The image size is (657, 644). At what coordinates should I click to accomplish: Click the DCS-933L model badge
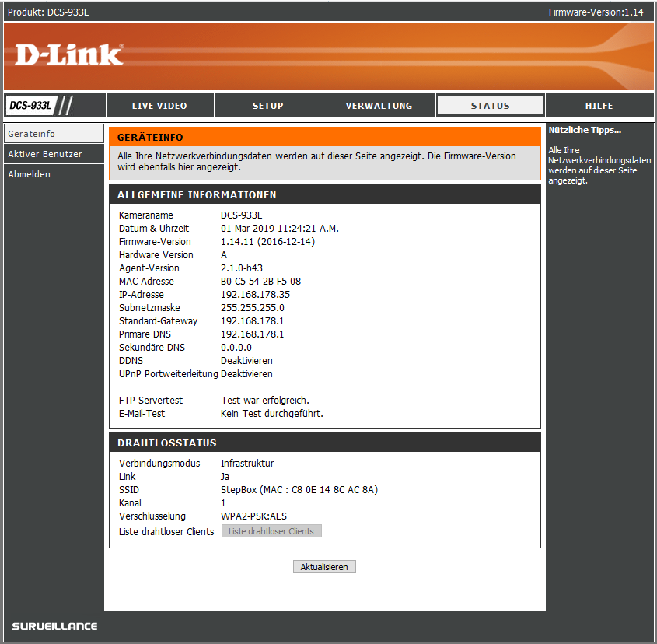[x=30, y=105]
